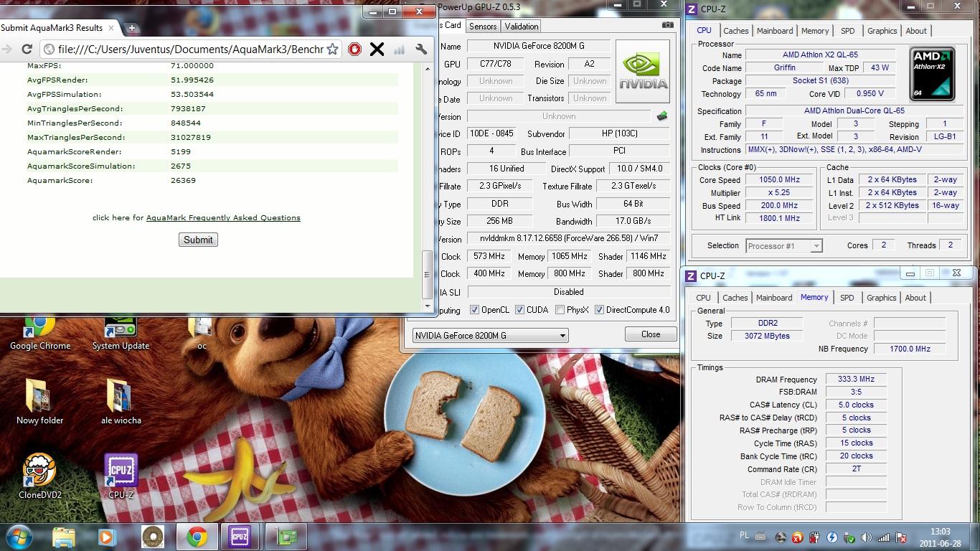Select the NB Frequency value 1700.0 MHz
This screenshot has width=980, height=551.
point(910,349)
